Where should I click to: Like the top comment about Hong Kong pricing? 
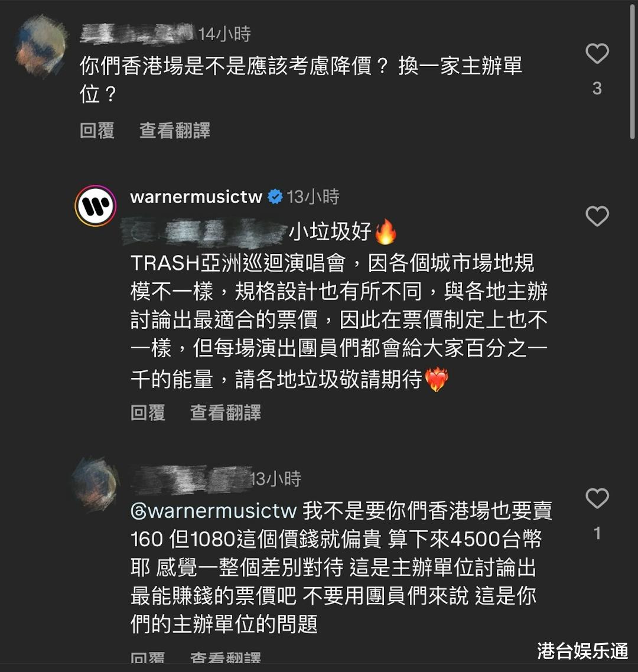click(x=597, y=54)
